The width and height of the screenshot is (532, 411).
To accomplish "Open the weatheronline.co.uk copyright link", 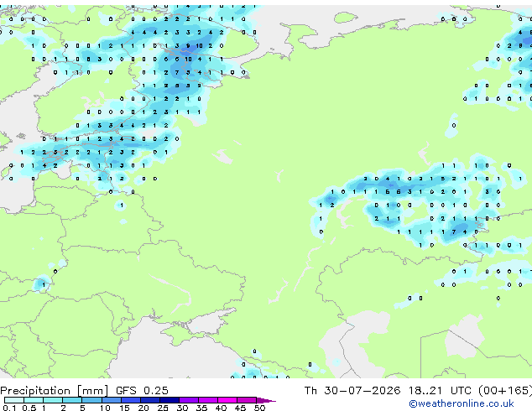I will [x=461, y=403].
